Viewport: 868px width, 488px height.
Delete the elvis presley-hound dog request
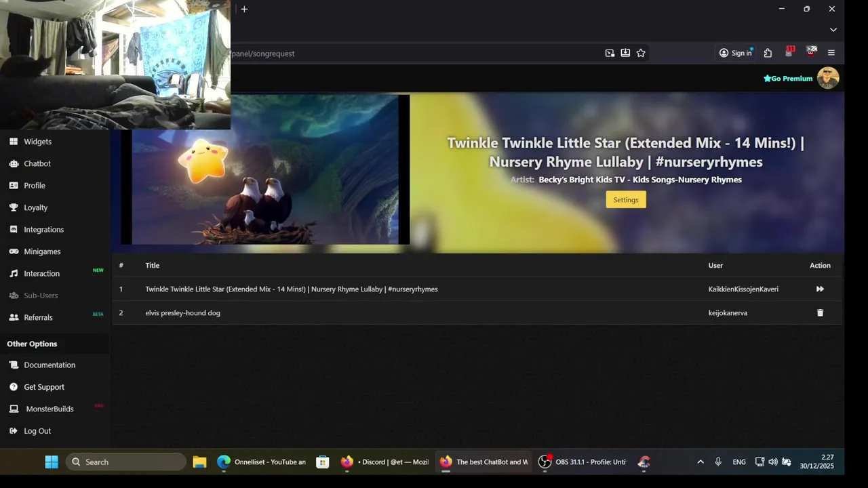pos(820,312)
